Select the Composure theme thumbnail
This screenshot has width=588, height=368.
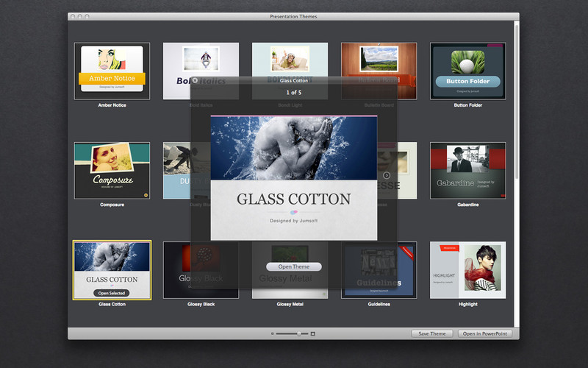pyautogui.click(x=112, y=171)
